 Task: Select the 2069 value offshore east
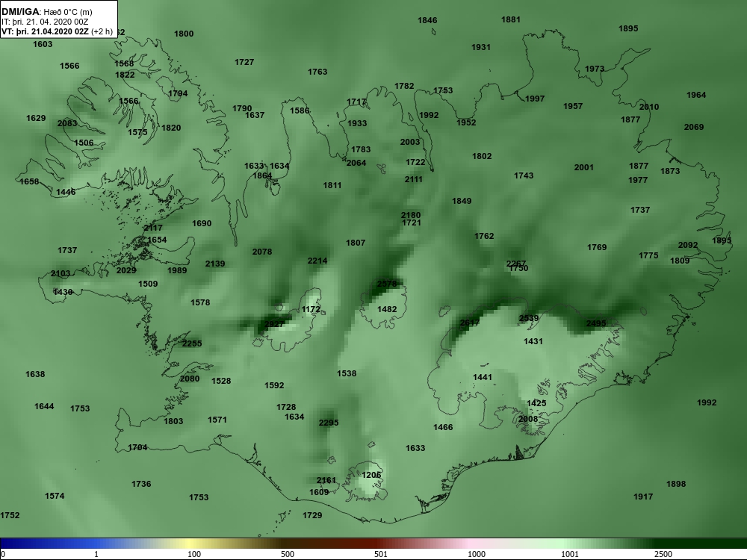(x=694, y=127)
